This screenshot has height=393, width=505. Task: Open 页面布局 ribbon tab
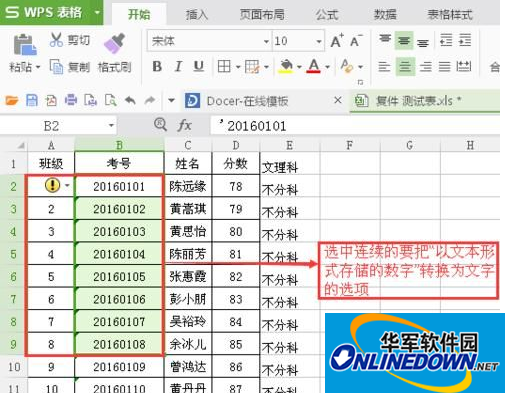point(262,14)
